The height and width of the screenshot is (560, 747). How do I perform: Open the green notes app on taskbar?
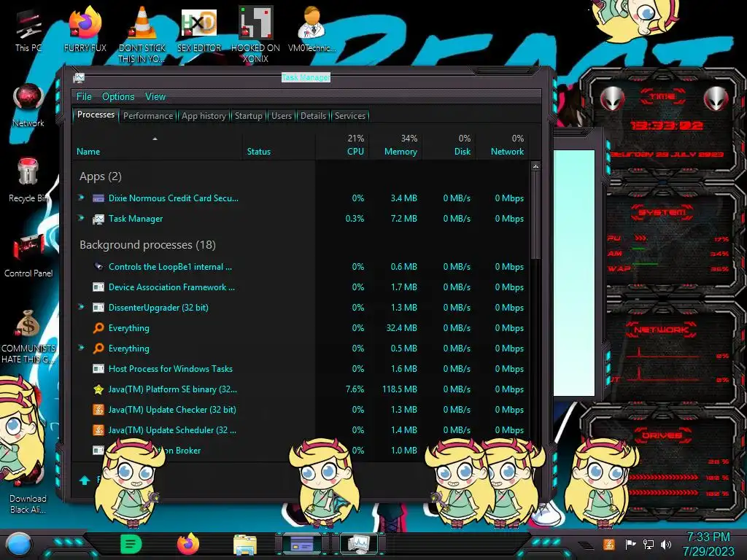pos(131,544)
